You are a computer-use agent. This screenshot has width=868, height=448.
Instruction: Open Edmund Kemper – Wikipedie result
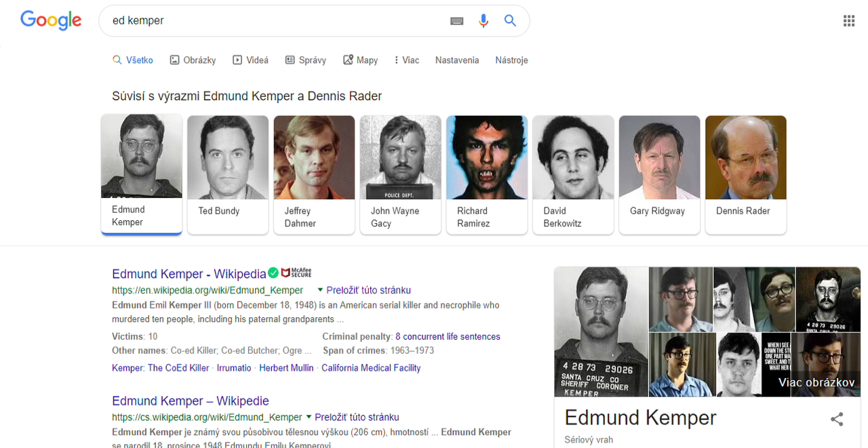point(191,401)
